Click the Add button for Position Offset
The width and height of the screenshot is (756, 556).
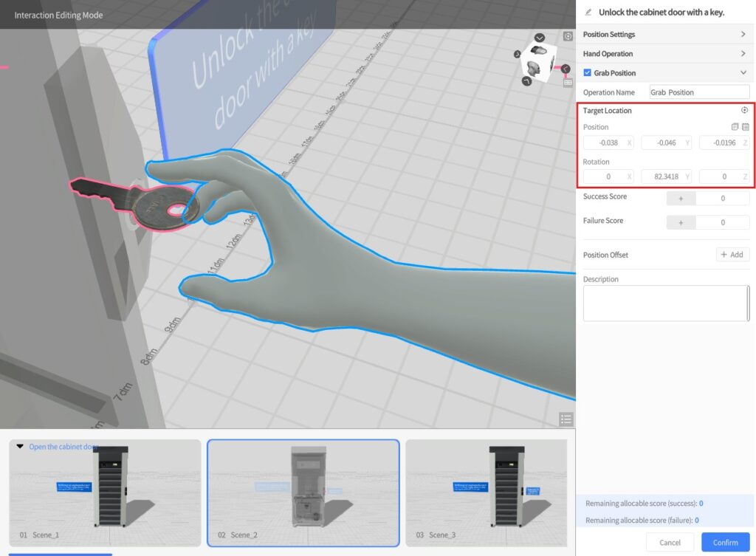coord(732,255)
